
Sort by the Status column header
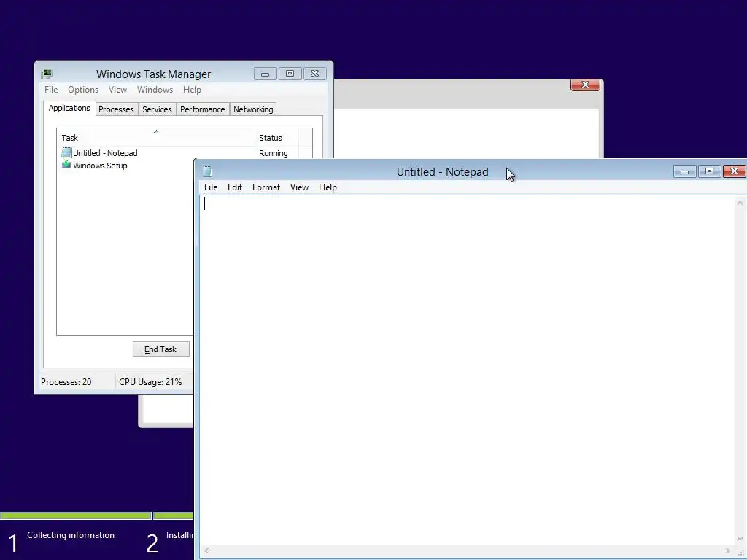276,138
